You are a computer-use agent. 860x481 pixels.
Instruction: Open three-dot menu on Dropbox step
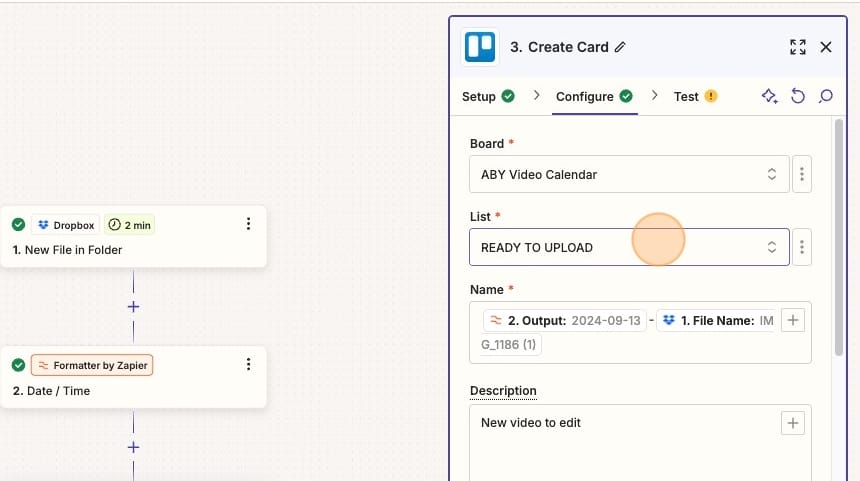pos(248,224)
